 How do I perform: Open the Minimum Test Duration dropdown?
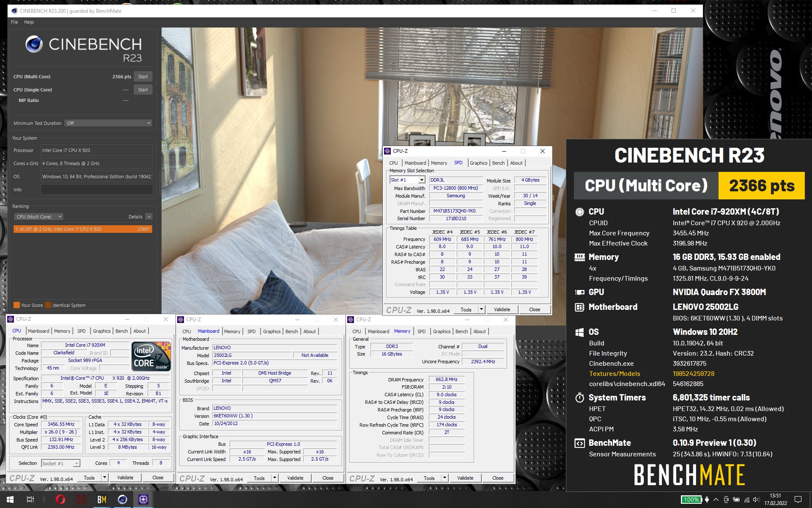[108, 123]
